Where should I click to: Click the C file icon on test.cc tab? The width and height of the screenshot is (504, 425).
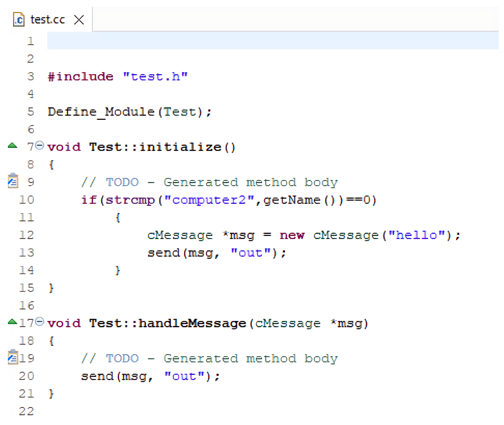point(19,19)
